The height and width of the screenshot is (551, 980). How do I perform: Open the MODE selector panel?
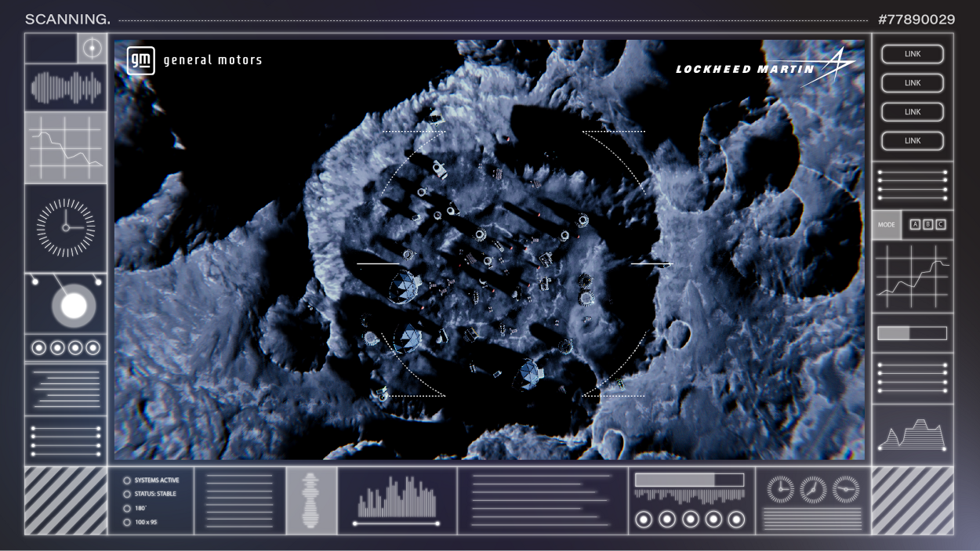887,224
